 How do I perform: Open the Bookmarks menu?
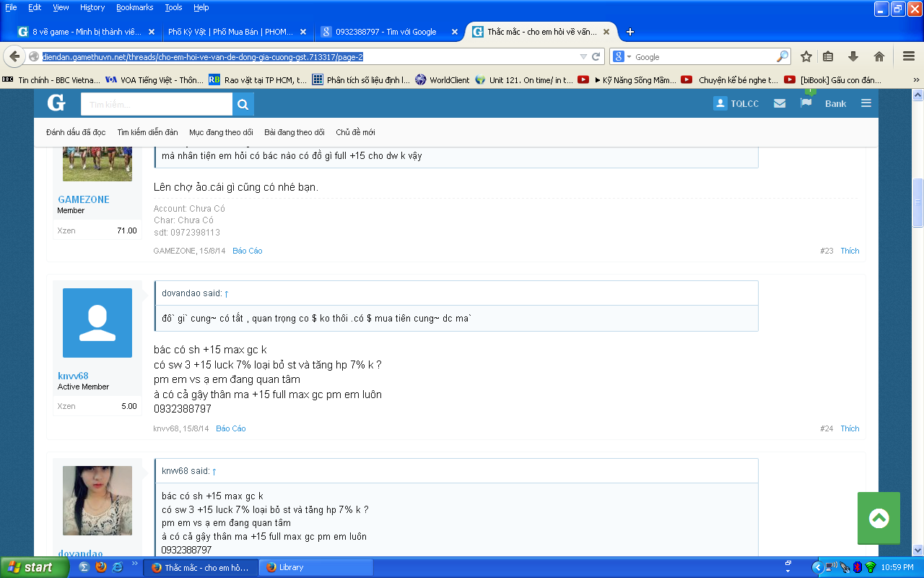tap(134, 7)
